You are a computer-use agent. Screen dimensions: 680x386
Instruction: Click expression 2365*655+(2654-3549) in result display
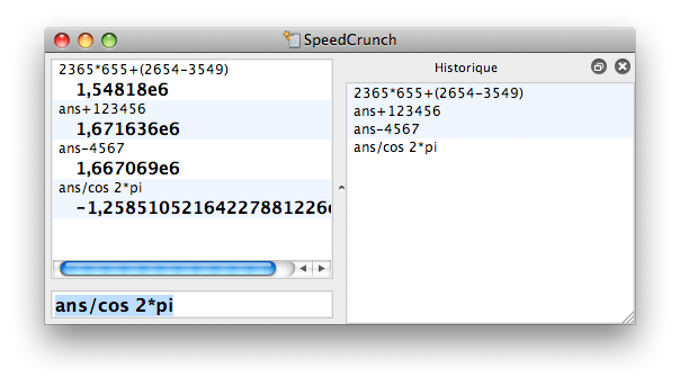click(x=144, y=69)
